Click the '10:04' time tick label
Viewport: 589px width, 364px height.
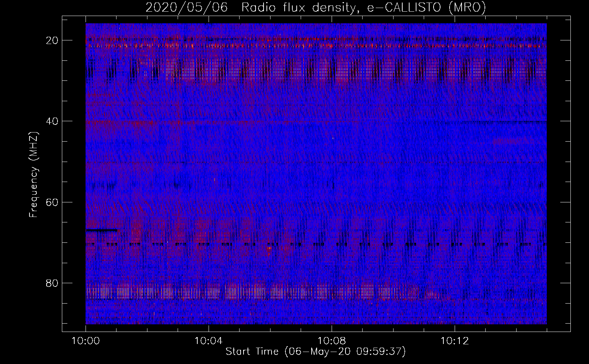pos(209,341)
